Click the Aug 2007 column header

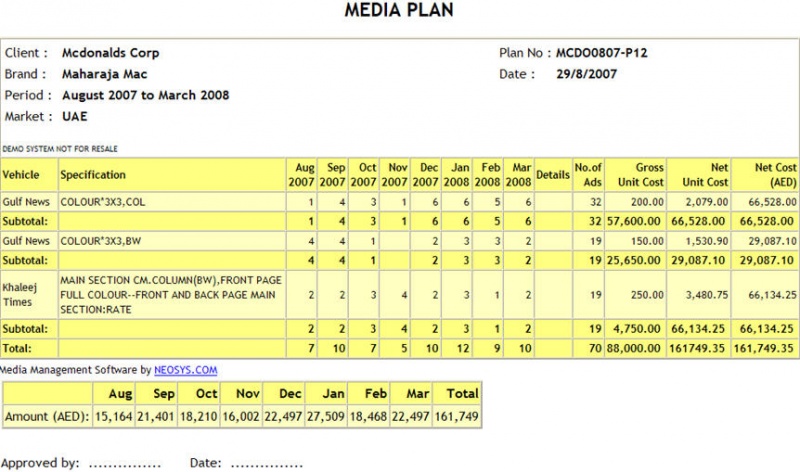(302, 175)
